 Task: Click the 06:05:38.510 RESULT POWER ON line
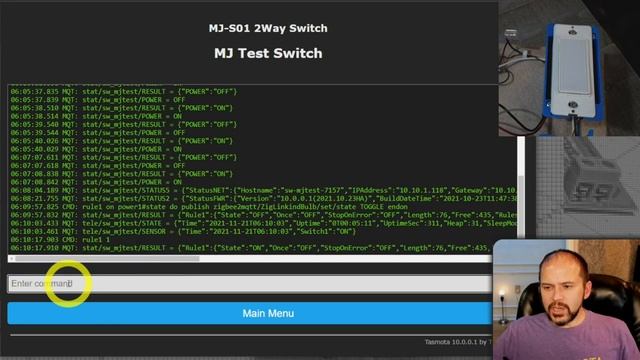point(122,108)
